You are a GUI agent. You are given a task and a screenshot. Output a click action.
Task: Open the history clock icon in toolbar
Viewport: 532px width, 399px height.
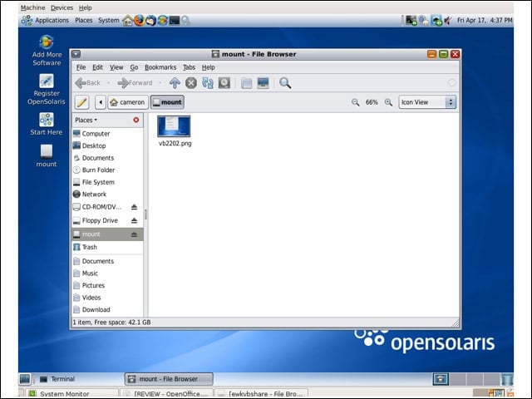[224, 83]
